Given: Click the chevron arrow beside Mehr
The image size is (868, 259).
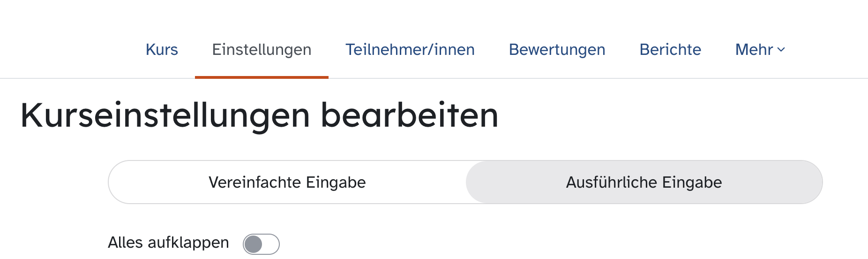Looking at the screenshot, I should tap(781, 50).
